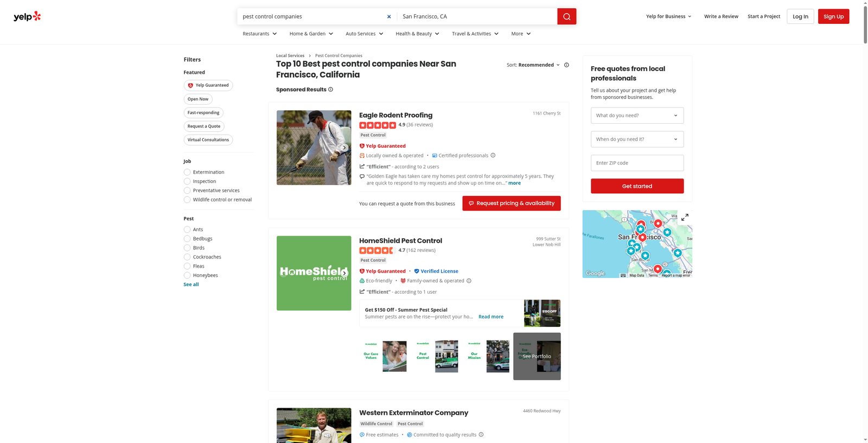Open the Write a Review link
The image size is (868, 443).
click(721, 16)
